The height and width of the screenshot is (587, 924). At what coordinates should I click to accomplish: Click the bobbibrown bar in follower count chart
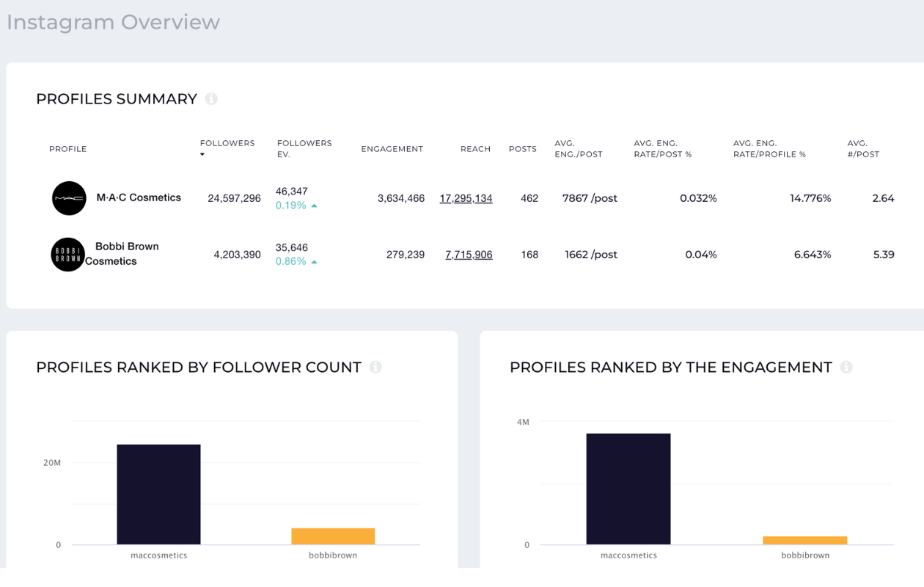(x=333, y=536)
